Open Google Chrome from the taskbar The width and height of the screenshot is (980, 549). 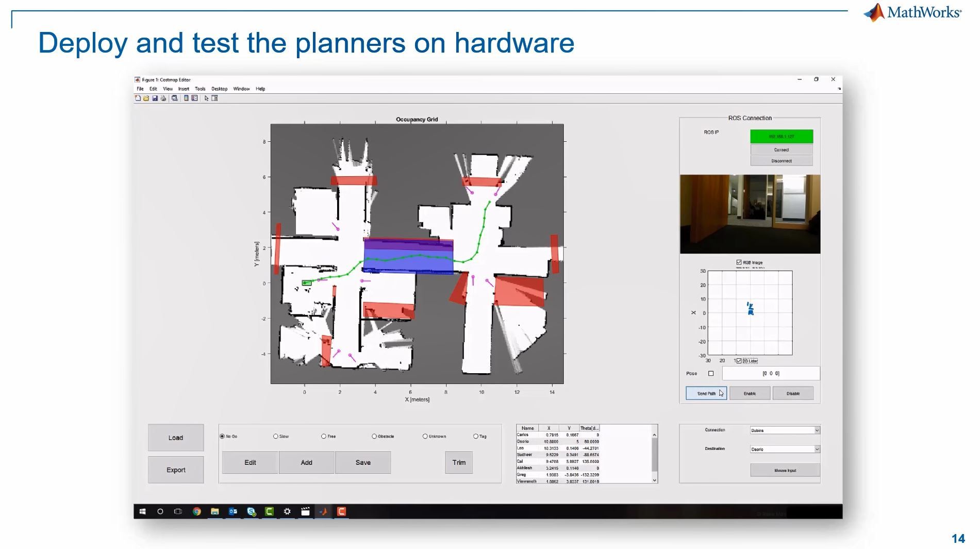(196, 511)
